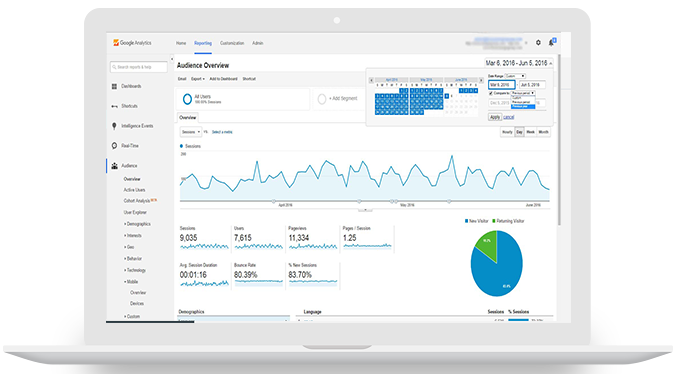Click the Google Analytics logo
This screenshot has height=374, width=678.
(x=132, y=43)
